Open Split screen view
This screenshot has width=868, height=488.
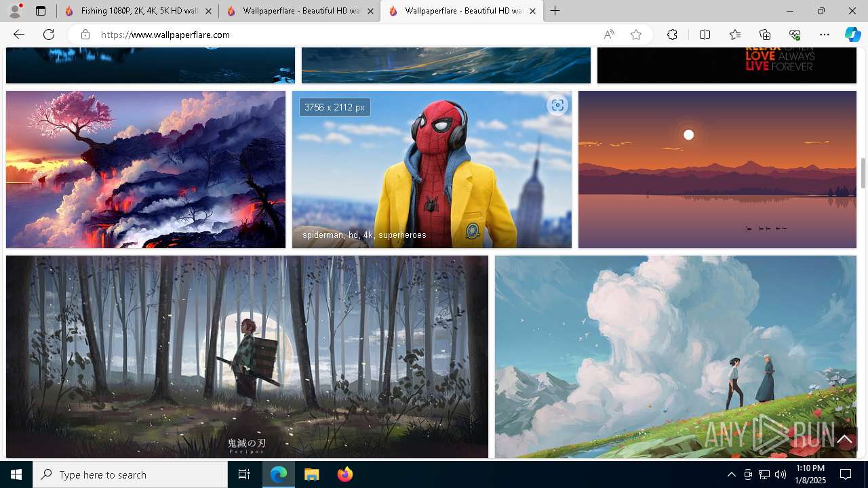click(x=705, y=35)
